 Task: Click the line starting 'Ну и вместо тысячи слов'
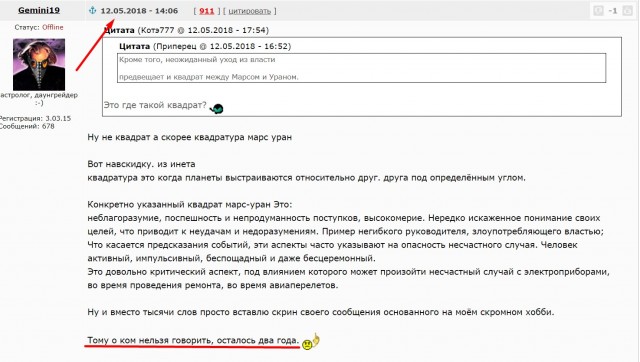321,312
